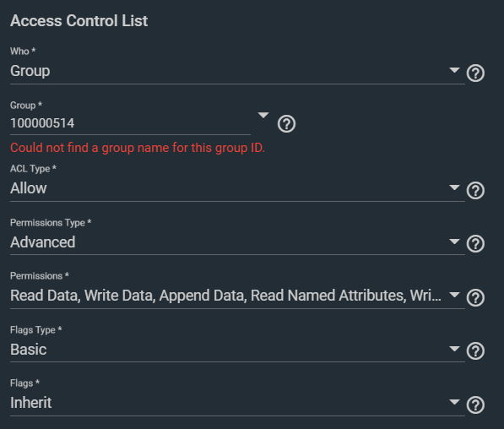Show help for the Group field
This screenshot has height=429, width=504.
[286, 124]
